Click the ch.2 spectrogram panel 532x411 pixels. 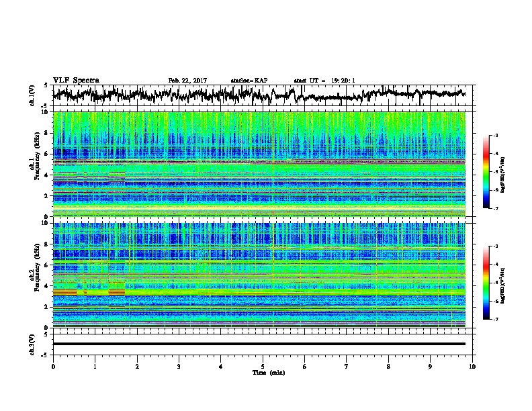coord(259,275)
